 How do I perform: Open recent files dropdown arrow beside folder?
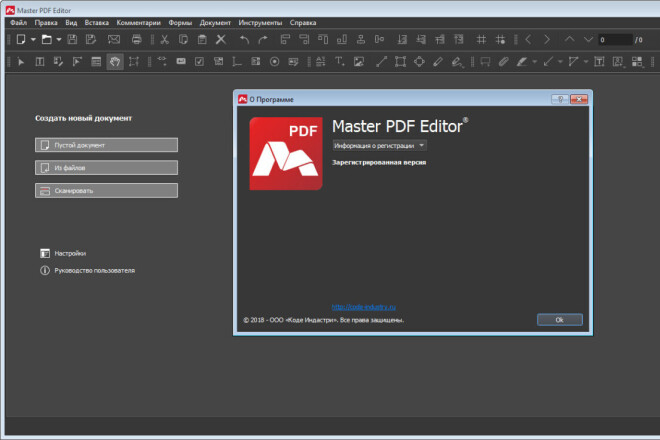click(59, 40)
